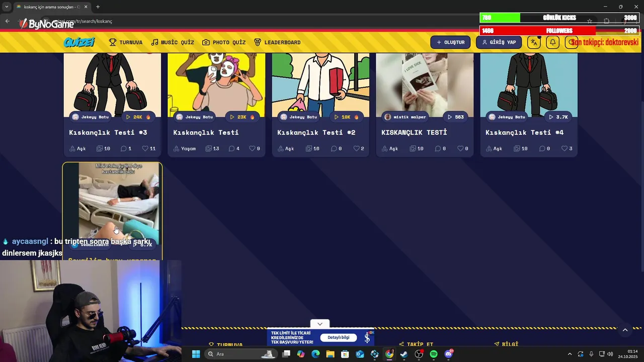Image resolution: width=644 pixels, height=362 pixels.
Task: Open the language translate icon
Action: 534,42
